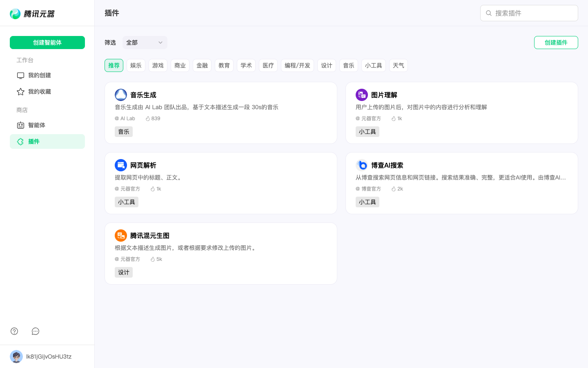Viewport: 588px width, 368px height.
Task: Switch to 智能体 in the sidebar
Action: [x=36, y=125]
